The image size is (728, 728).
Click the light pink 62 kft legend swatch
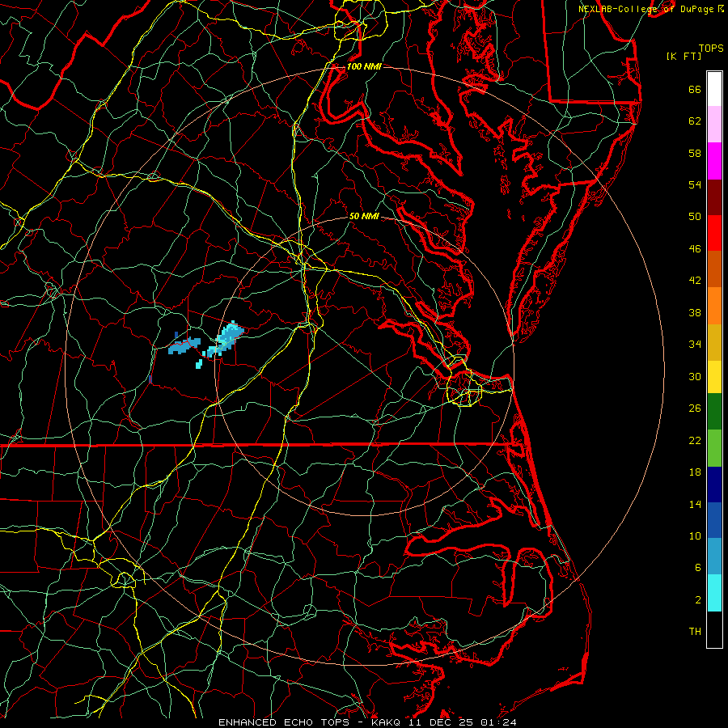pyautogui.click(x=714, y=125)
